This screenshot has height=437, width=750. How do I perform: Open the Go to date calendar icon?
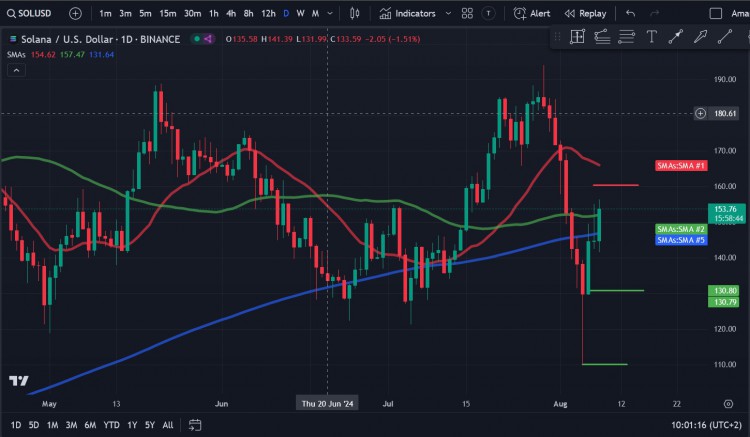click(195, 425)
